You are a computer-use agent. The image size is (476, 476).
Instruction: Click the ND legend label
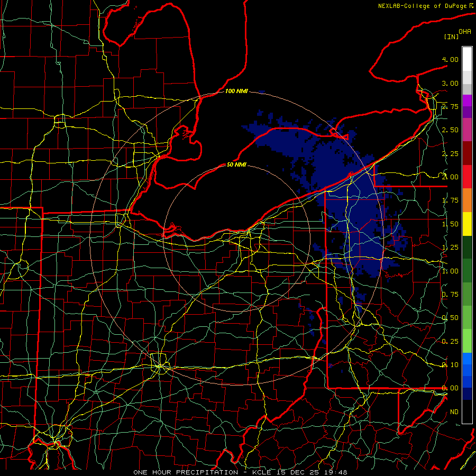(x=454, y=412)
